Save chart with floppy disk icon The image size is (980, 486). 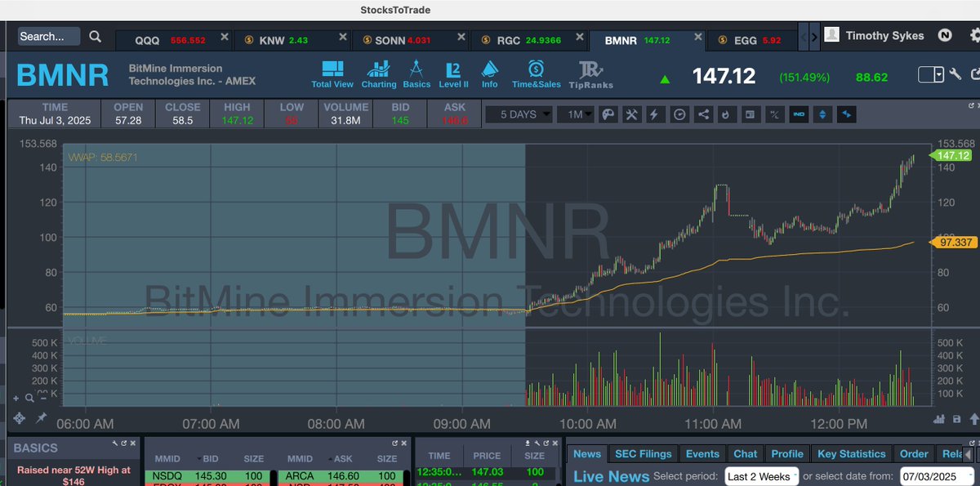[957, 419]
